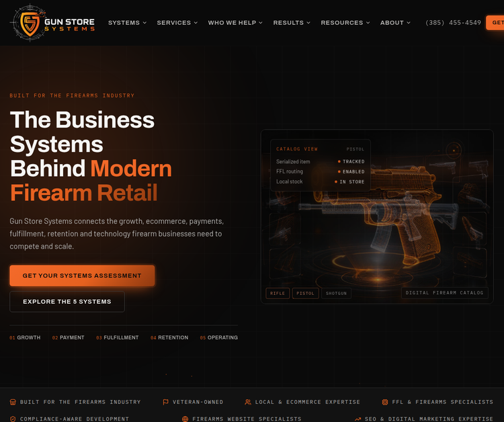Click the ENABLED status value
The image size is (504, 422).
click(353, 171)
